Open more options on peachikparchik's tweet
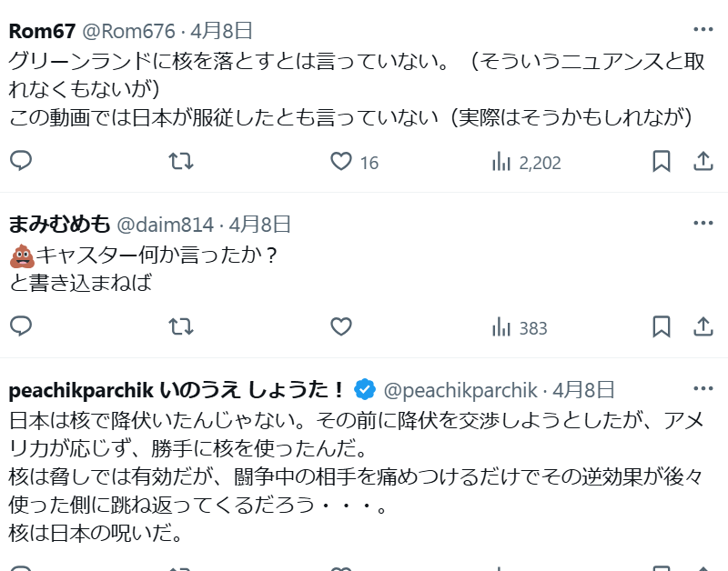728x571 pixels. coord(703,388)
